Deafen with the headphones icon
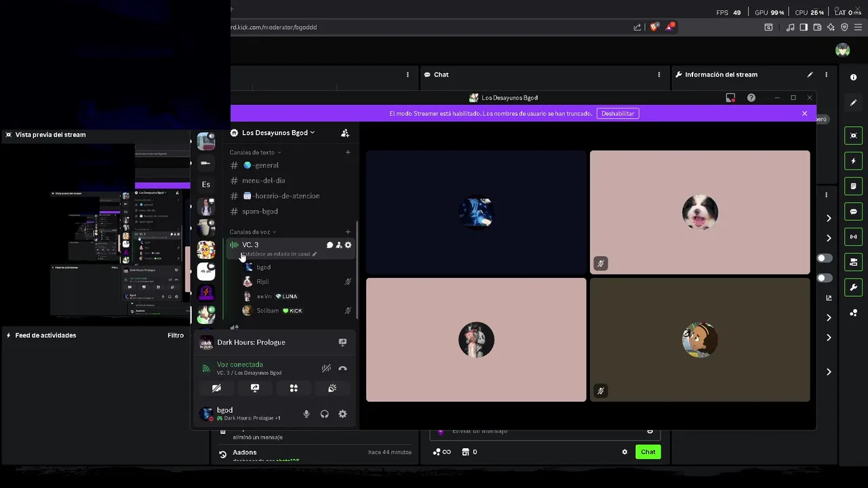868x488 pixels. 325,414
